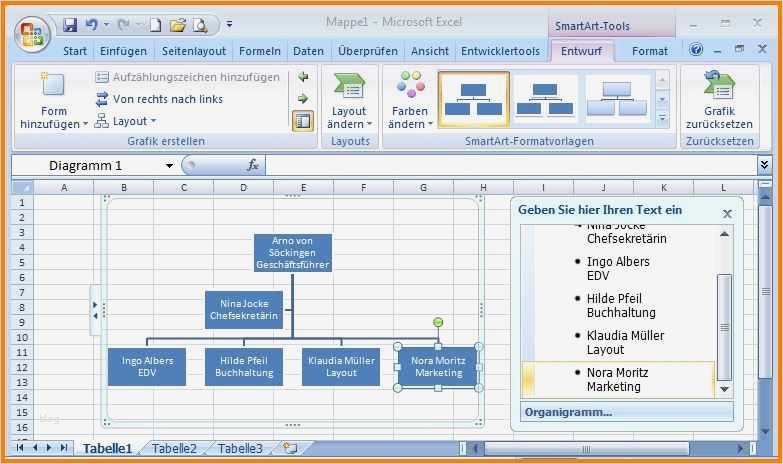Viewport: 783px width, 464px height.
Task: Move SmartArt styles gallery down one row
Action: click(662, 99)
